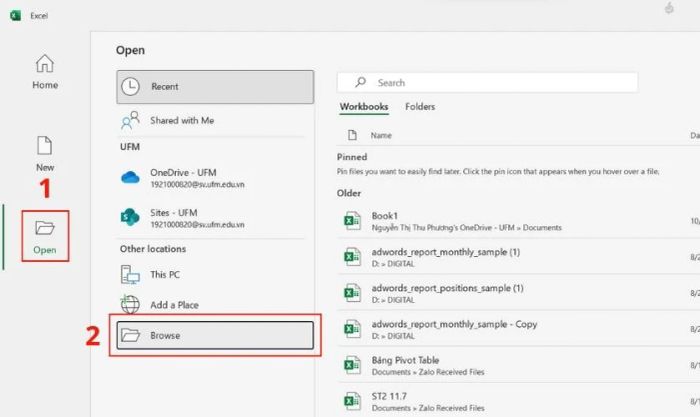Open OneDrive - UFM location
The height and width of the screenshot is (417, 700).
pyautogui.click(x=215, y=178)
